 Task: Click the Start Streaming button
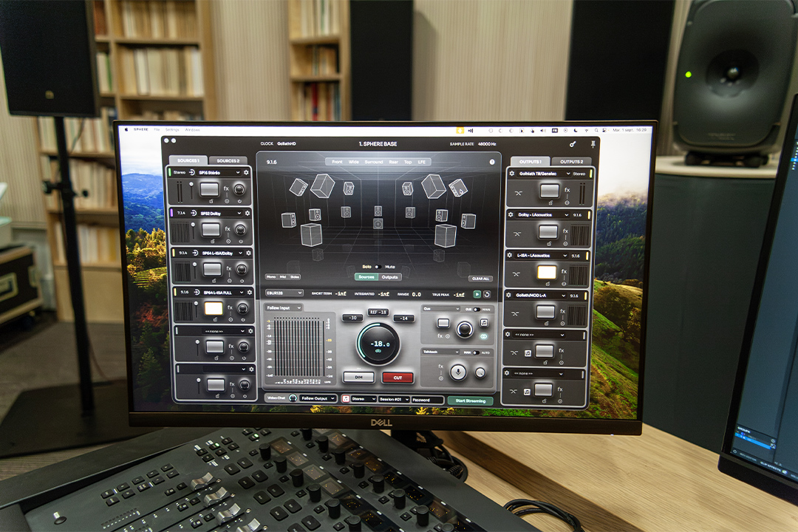pos(470,400)
